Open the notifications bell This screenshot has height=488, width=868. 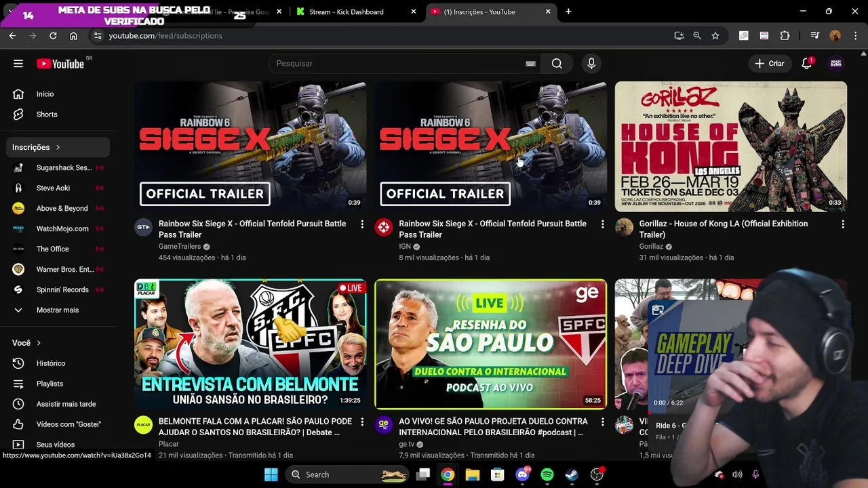[807, 64]
